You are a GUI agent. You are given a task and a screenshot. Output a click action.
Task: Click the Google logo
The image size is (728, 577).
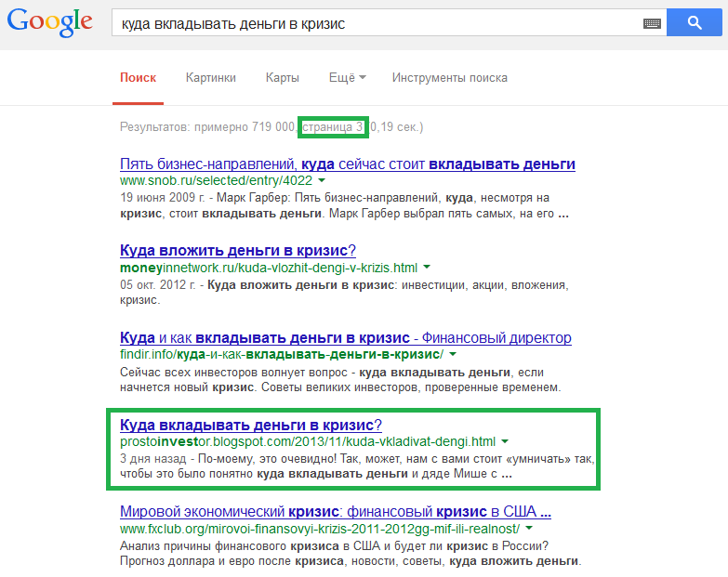50,22
